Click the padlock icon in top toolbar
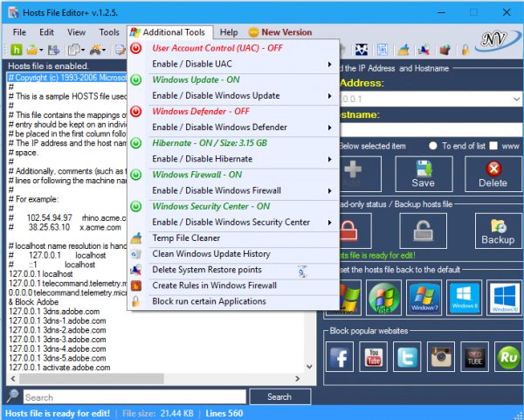The height and width of the screenshot is (420, 524). coord(465,50)
